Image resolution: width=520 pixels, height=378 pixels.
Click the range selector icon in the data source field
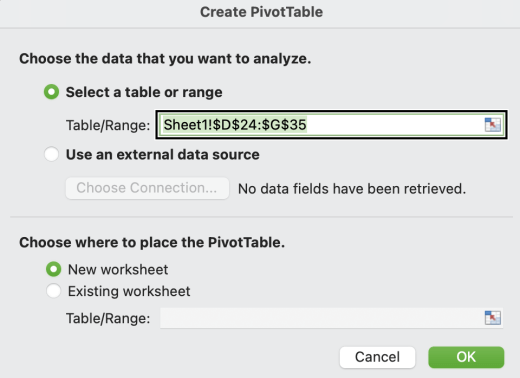coord(493,125)
